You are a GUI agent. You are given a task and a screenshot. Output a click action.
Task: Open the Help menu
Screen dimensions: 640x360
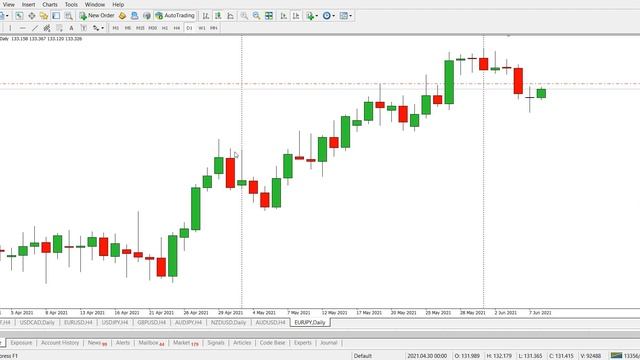118,4
